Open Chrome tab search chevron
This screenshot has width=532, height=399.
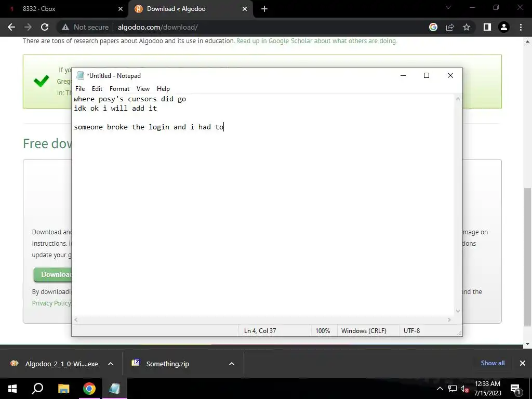click(x=448, y=7)
